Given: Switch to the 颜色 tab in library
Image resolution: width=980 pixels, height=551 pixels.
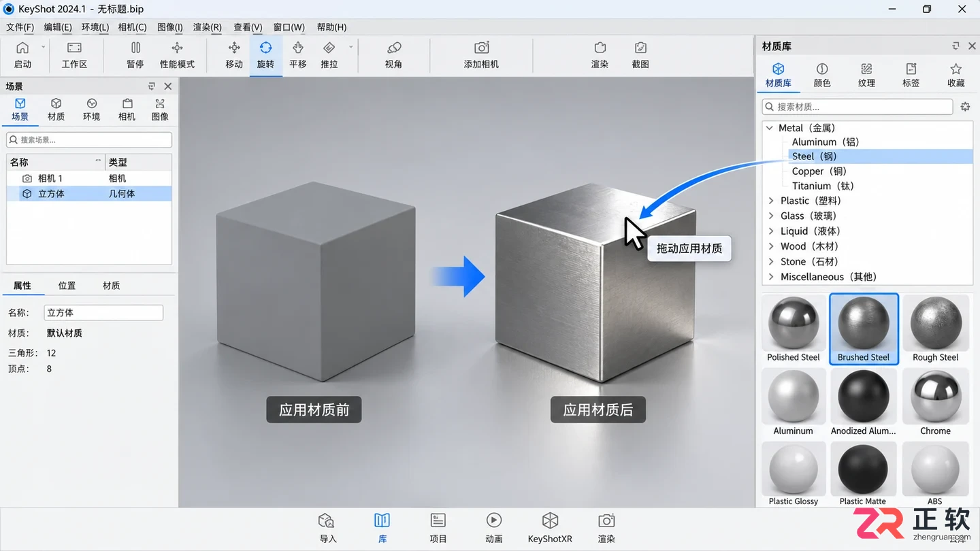Looking at the screenshot, I should [822, 76].
